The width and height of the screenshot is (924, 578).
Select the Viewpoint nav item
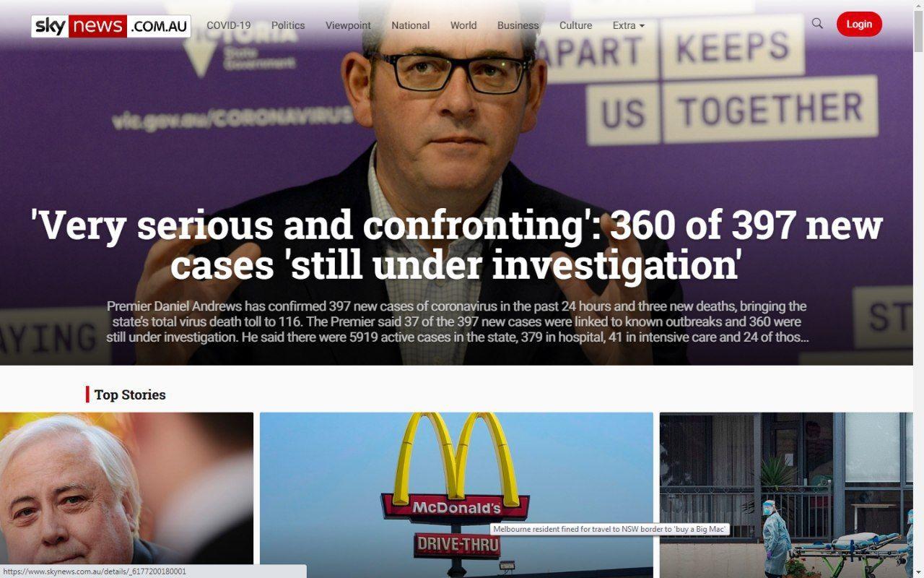coord(348,25)
